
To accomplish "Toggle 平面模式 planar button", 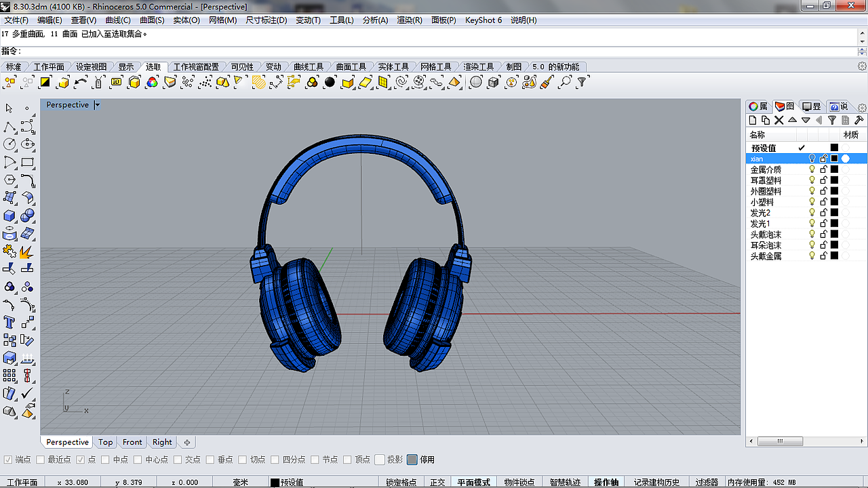I will (473, 483).
